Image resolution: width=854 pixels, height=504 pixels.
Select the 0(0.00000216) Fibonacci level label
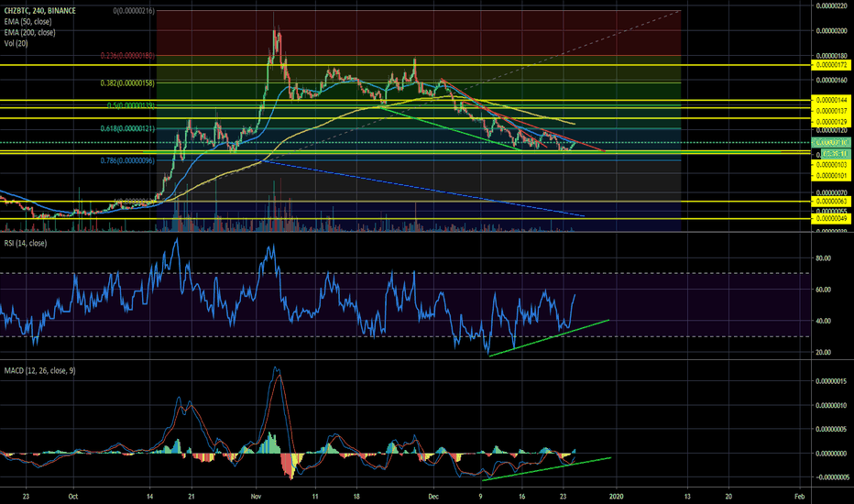134,11
